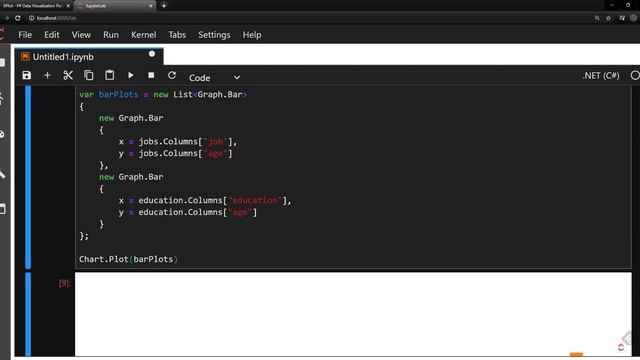Select the Untitled1.ipynb notebook tab
640x360 pixels.
pos(89,57)
